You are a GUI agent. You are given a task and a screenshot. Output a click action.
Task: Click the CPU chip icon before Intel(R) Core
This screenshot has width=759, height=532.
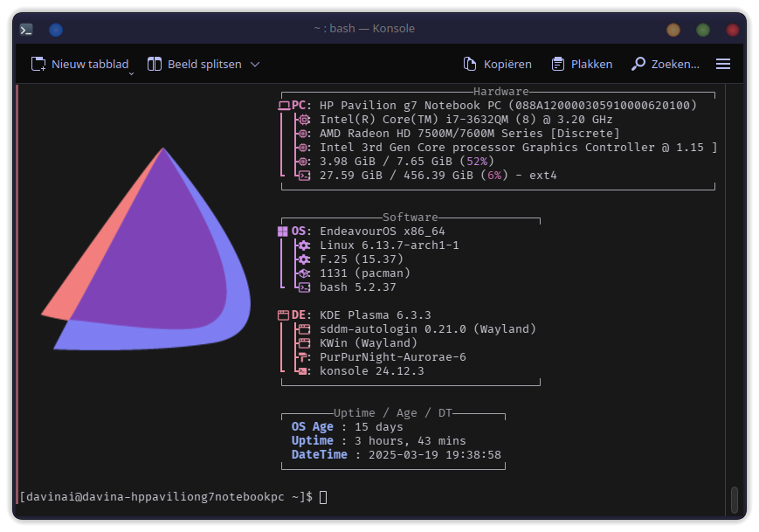point(304,120)
